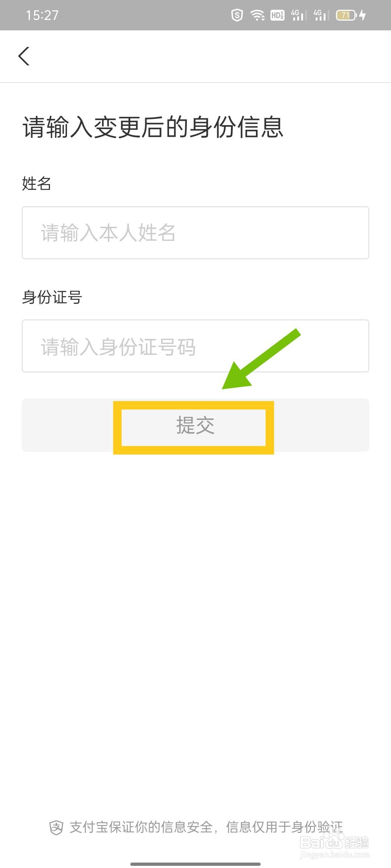Tap the security shield S status icon

237,15
